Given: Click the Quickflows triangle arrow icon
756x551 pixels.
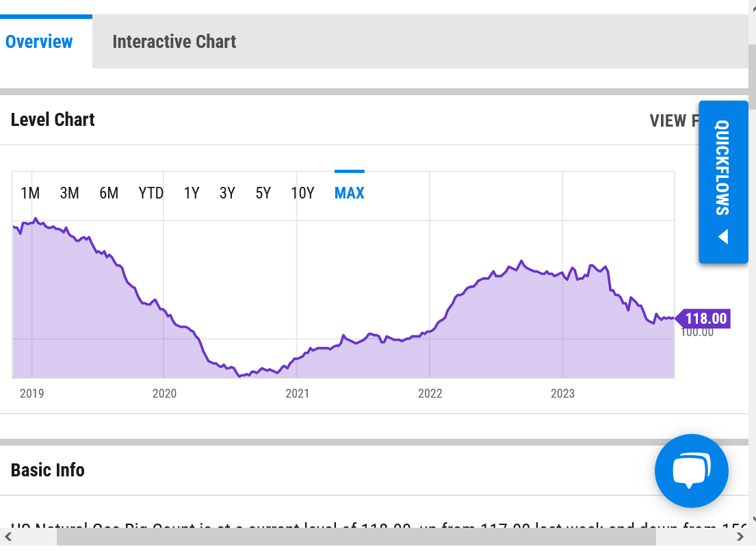Looking at the screenshot, I should (722, 238).
